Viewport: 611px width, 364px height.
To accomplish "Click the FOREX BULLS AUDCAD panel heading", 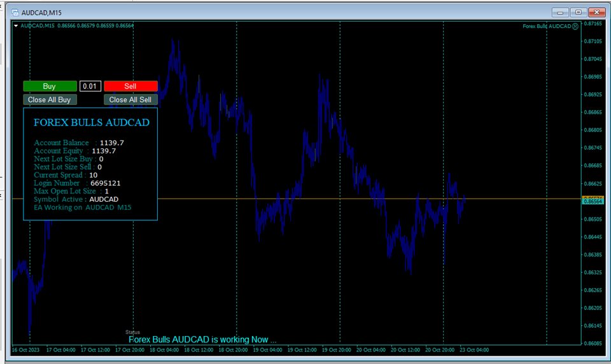I will click(x=92, y=122).
